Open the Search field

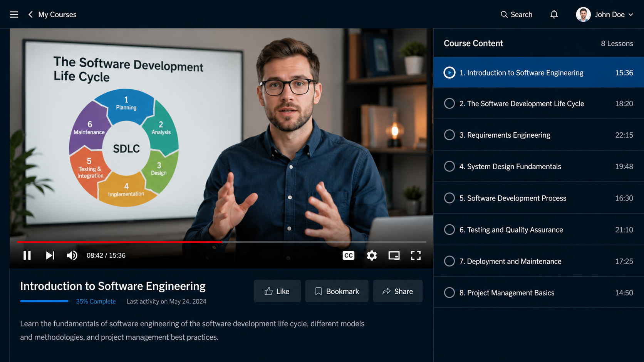coord(516,15)
